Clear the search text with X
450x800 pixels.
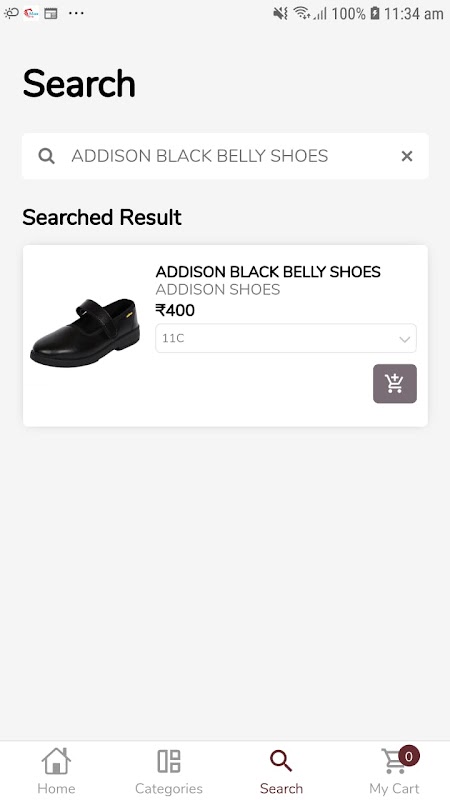(407, 156)
